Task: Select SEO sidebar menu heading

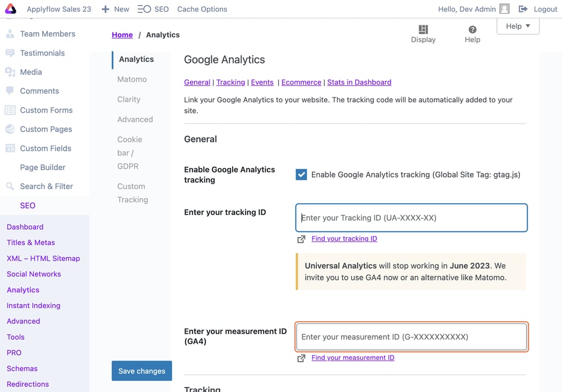Action: [x=28, y=206]
